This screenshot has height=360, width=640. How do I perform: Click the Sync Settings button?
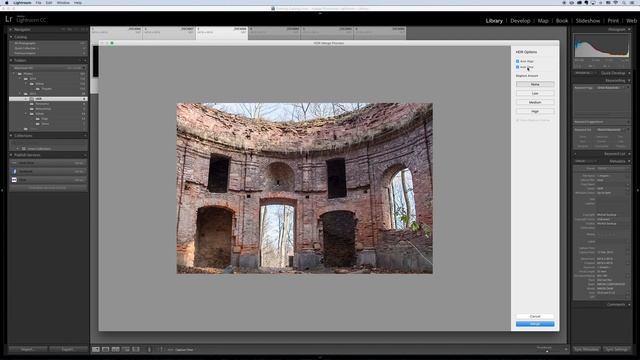pyautogui.click(x=616, y=349)
